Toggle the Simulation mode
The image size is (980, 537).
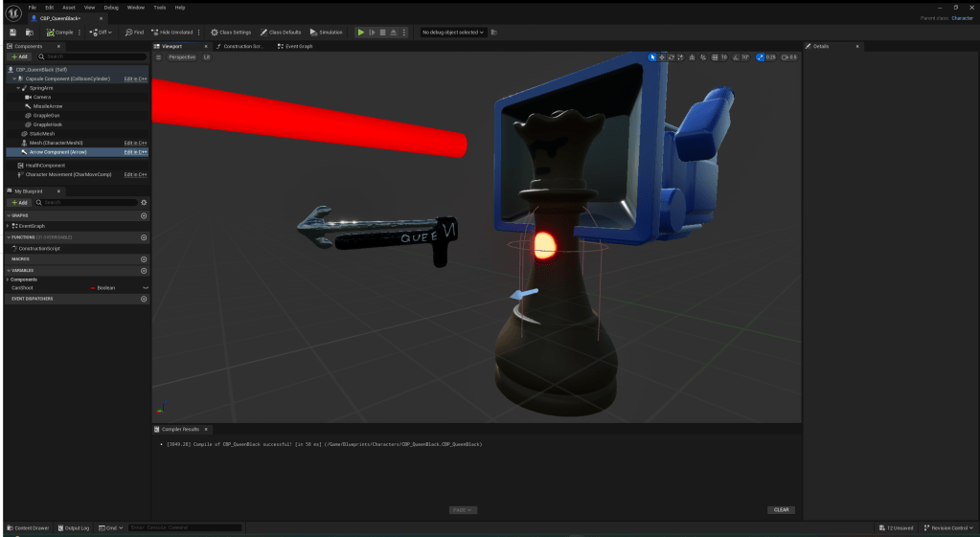click(326, 33)
